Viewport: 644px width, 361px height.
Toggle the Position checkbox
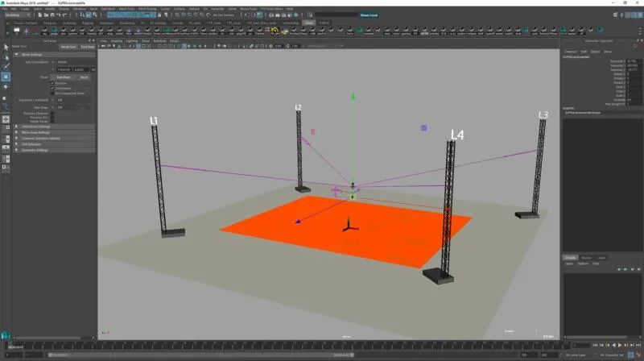click(x=52, y=83)
